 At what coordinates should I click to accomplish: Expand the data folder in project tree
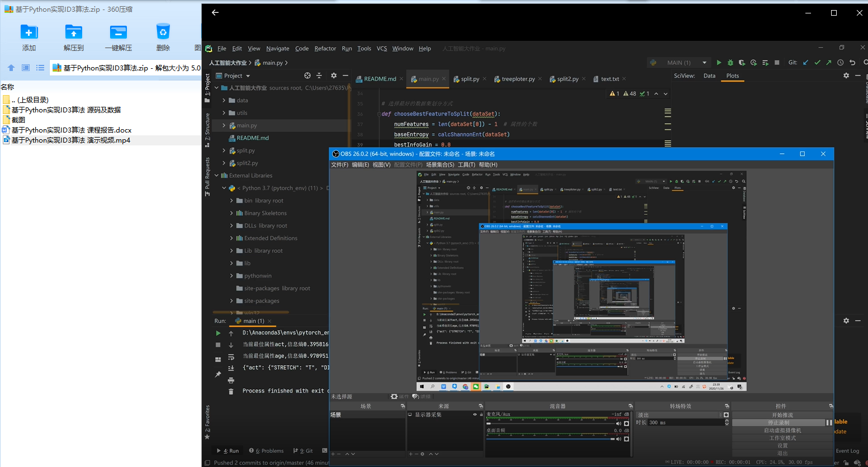click(224, 101)
